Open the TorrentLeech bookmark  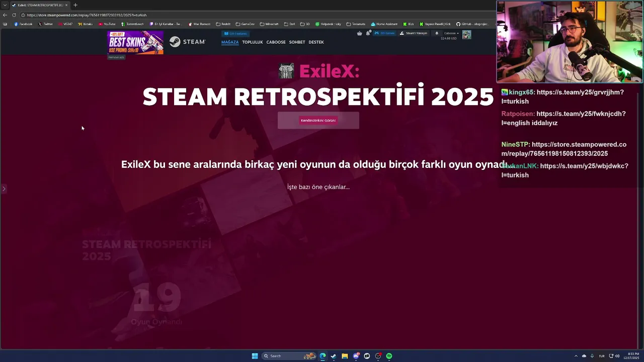click(132, 24)
